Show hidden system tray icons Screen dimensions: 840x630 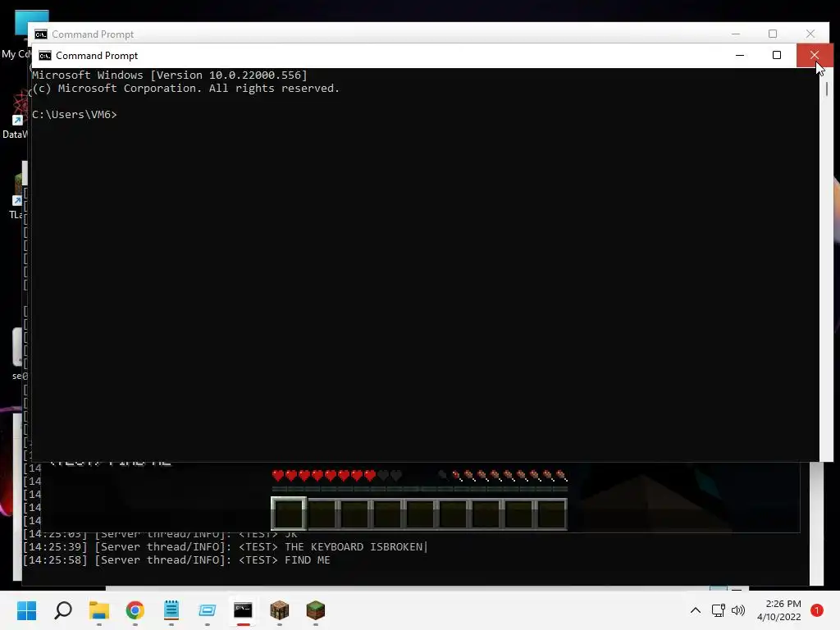coord(696,610)
